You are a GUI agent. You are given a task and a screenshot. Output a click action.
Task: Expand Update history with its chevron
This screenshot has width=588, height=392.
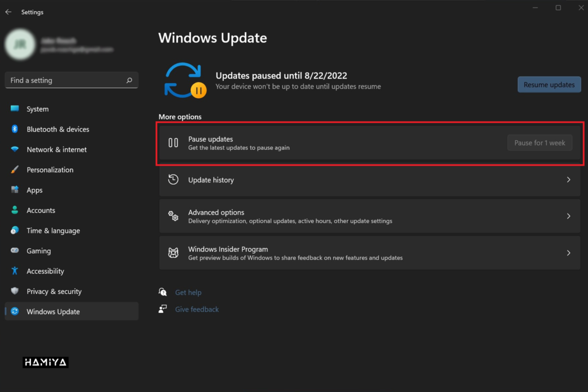(568, 180)
